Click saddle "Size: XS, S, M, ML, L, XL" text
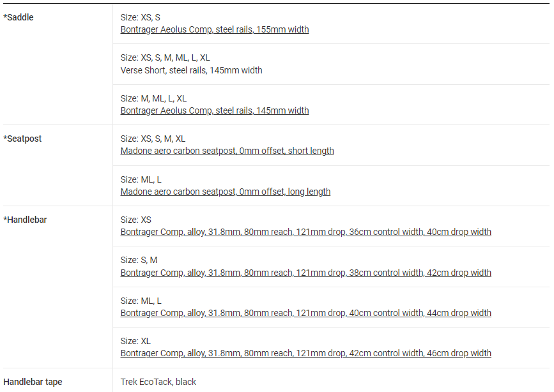554x392 pixels. click(x=165, y=57)
